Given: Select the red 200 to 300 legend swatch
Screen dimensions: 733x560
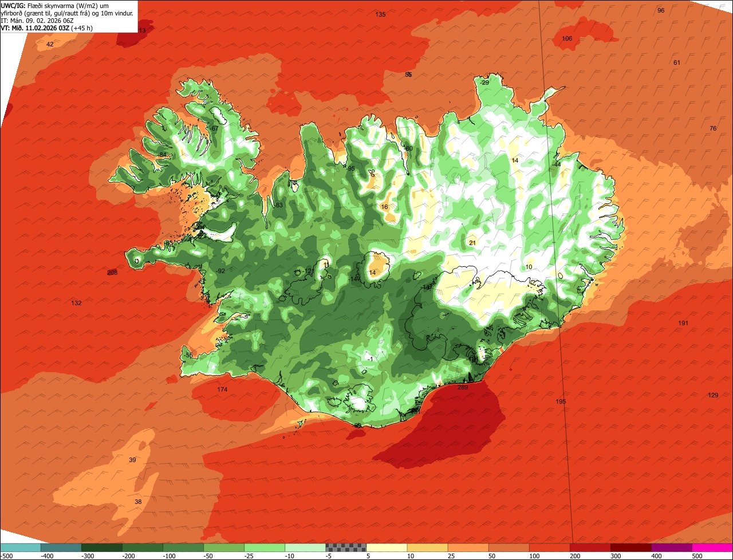Looking at the screenshot, I should point(590,547).
